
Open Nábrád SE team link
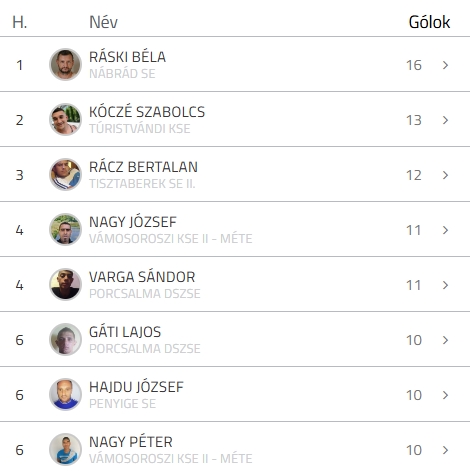[122, 73]
